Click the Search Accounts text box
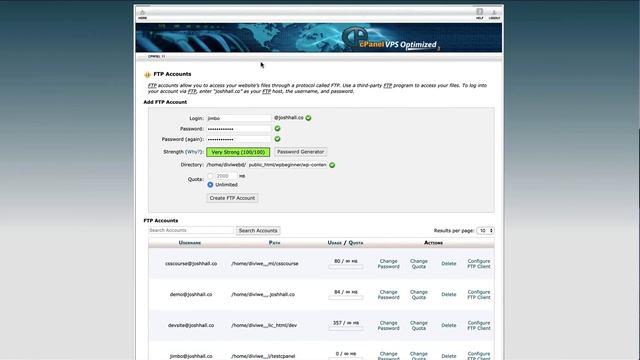The height and width of the screenshot is (360, 640). click(x=191, y=231)
